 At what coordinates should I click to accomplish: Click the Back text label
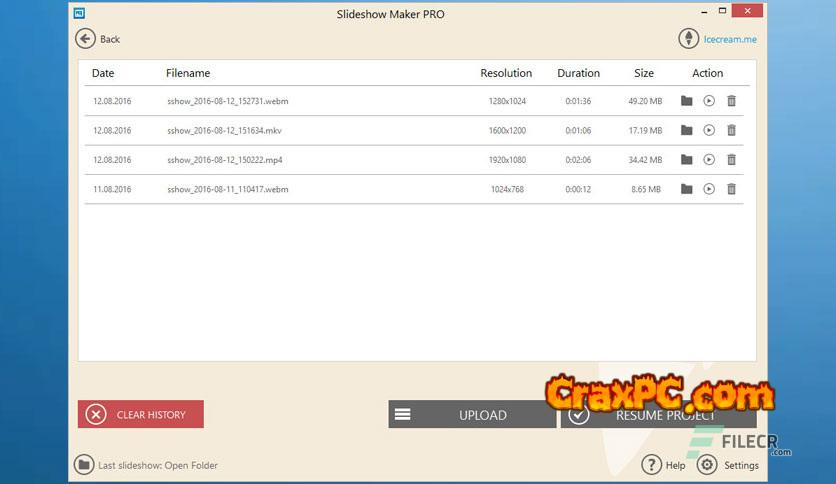[110, 39]
